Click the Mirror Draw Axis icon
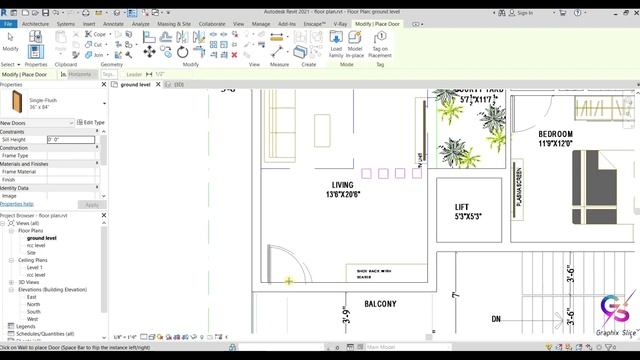This screenshot has width=640, height=360. [x=199, y=37]
